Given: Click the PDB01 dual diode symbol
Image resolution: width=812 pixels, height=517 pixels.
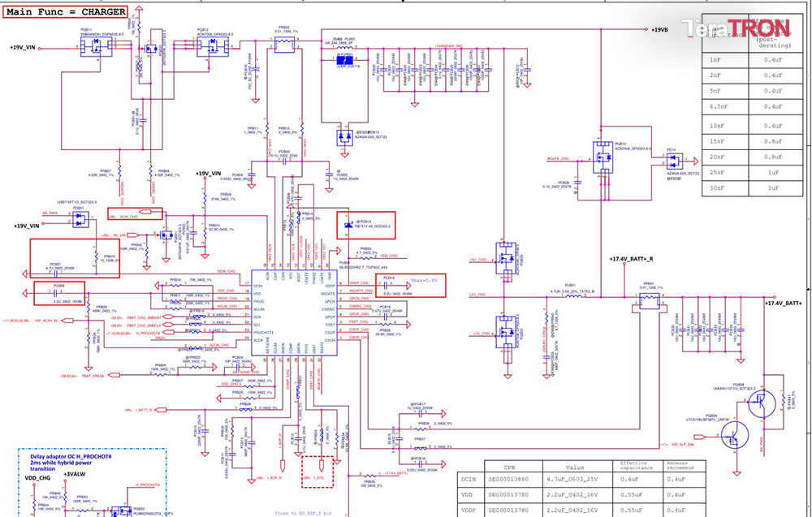Looking at the screenshot, I should click(80, 219).
